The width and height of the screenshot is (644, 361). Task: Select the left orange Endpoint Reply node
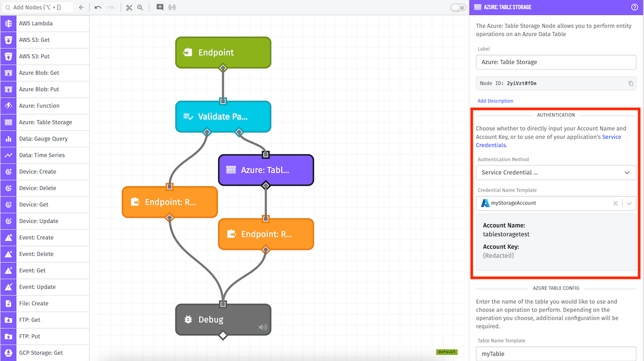click(x=170, y=202)
